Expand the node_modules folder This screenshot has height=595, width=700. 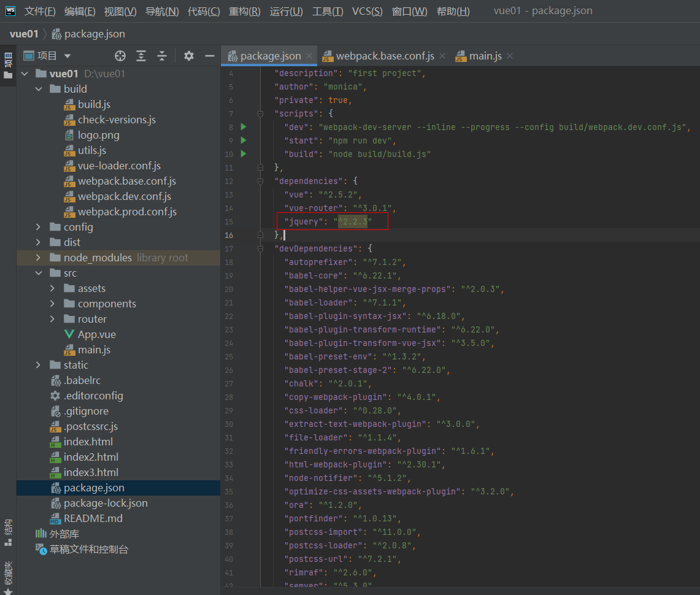coord(39,258)
